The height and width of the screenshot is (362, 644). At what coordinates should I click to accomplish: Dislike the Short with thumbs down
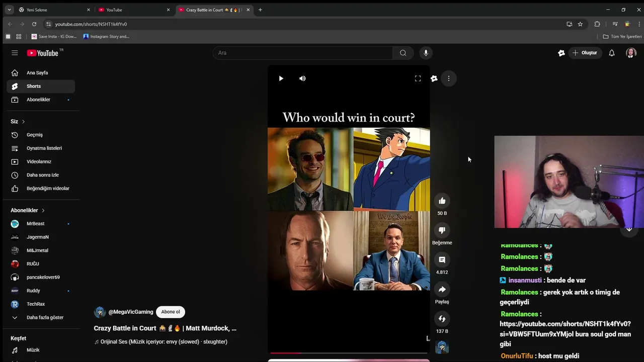[x=442, y=230]
